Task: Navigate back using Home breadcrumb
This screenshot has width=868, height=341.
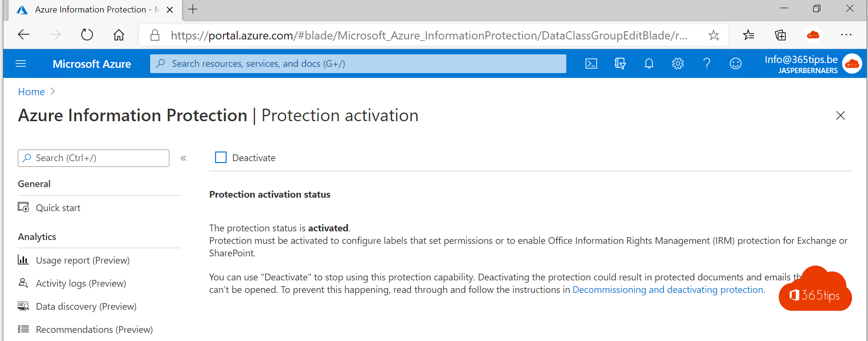Action: click(x=31, y=91)
